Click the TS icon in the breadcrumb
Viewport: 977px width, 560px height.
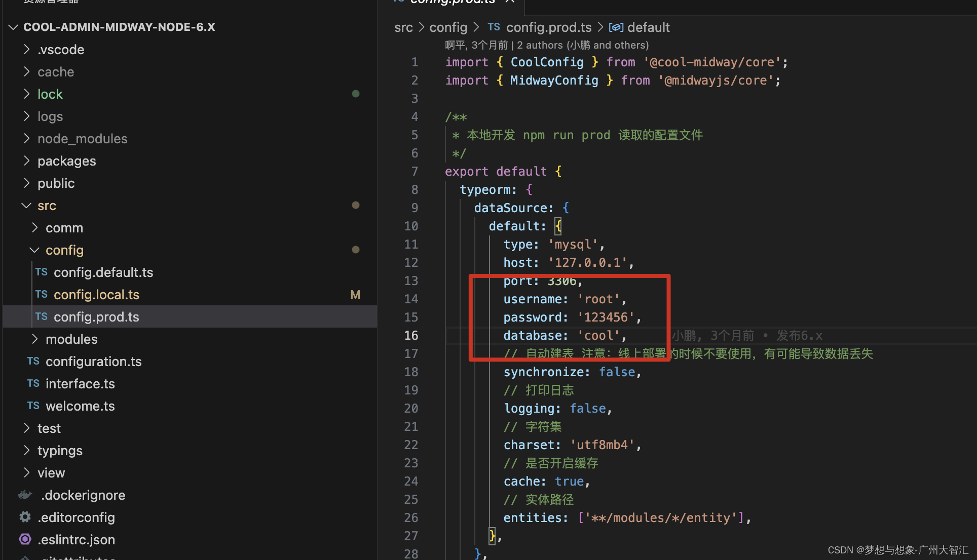pos(494,27)
